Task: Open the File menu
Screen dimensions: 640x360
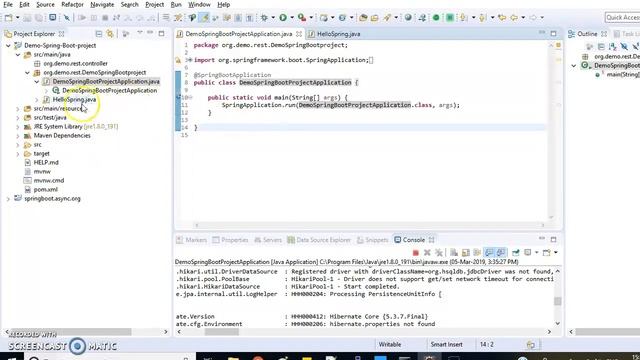Action: 8,4
